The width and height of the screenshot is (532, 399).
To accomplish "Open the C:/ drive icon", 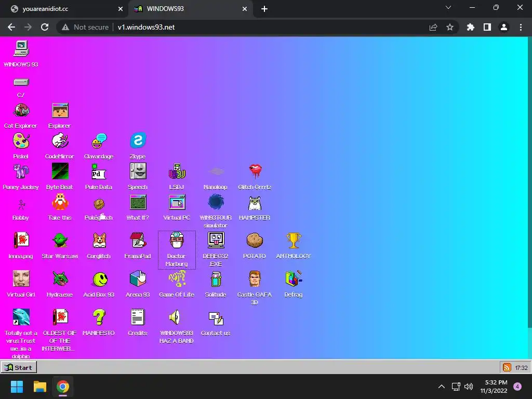I will click(x=21, y=82).
